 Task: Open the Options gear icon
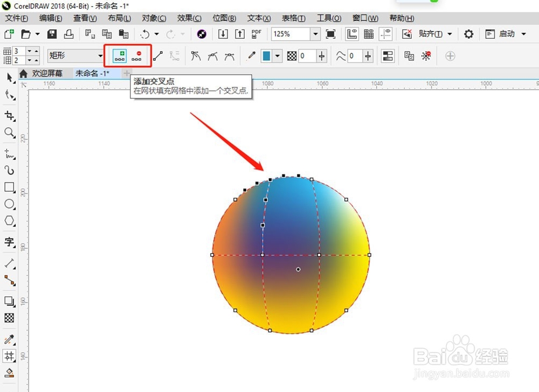tap(468, 33)
